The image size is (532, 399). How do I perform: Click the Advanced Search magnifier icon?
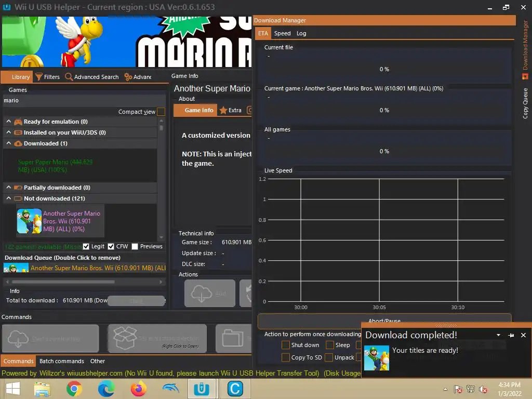(69, 77)
